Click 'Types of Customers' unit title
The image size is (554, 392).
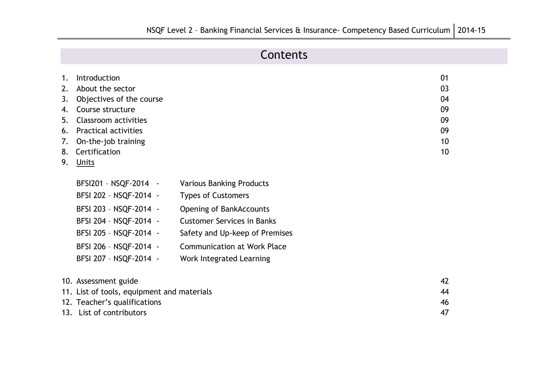[x=214, y=196]
